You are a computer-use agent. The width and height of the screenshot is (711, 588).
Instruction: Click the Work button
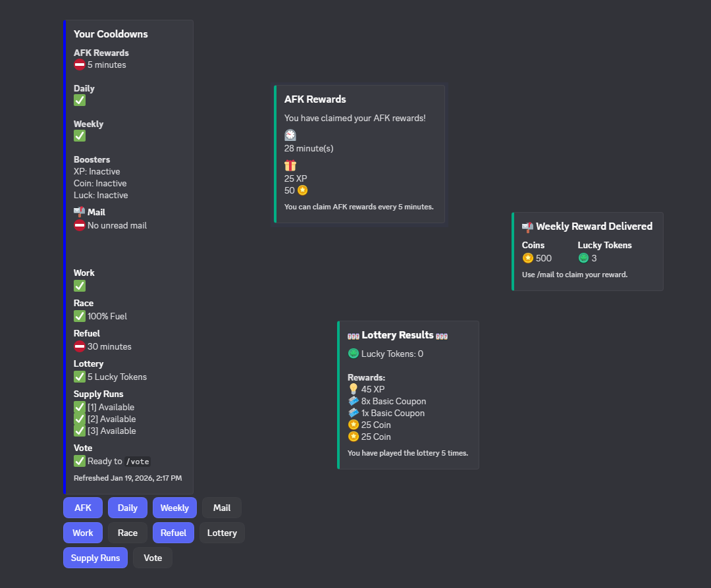click(x=83, y=533)
